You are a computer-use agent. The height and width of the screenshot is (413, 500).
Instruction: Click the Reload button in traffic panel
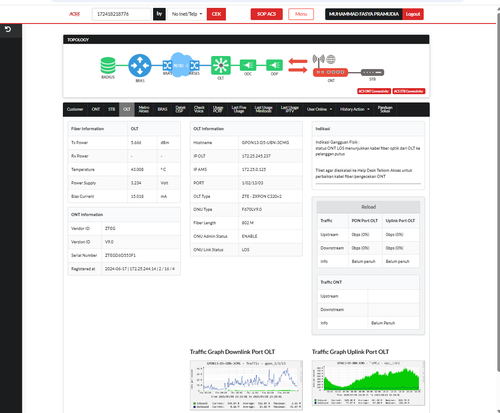point(368,207)
